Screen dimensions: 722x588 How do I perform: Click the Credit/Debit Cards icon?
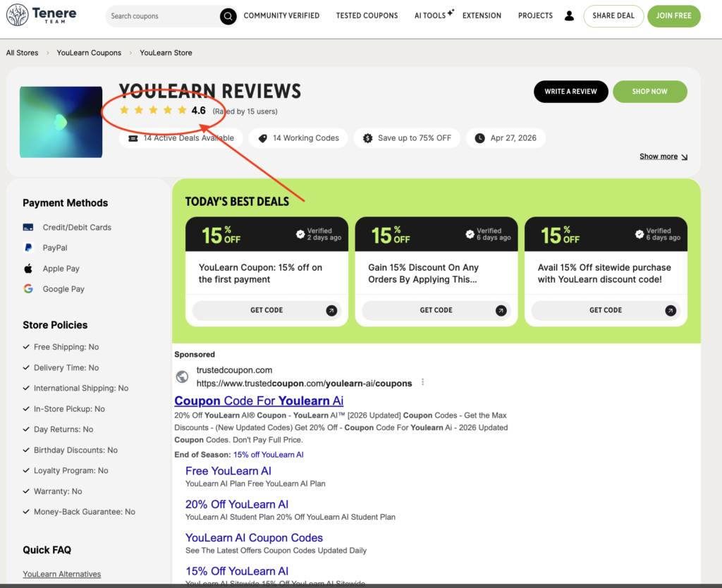click(x=28, y=228)
